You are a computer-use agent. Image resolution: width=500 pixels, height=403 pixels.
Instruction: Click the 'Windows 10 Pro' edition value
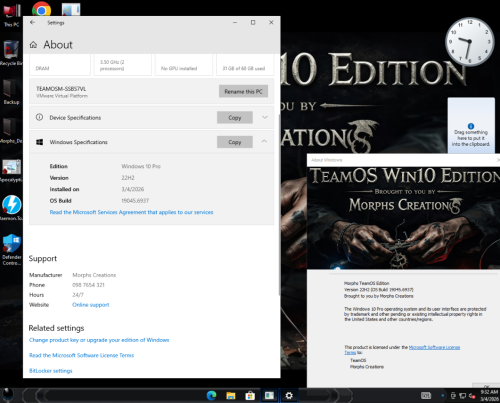pyautogui.click(x=141, y=166)
